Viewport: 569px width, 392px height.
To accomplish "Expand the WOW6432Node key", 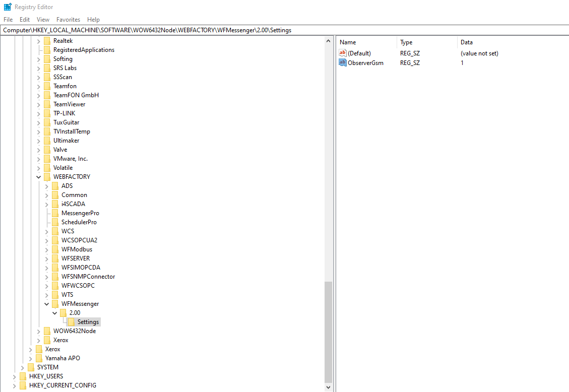I will click(x=38, y=331).
